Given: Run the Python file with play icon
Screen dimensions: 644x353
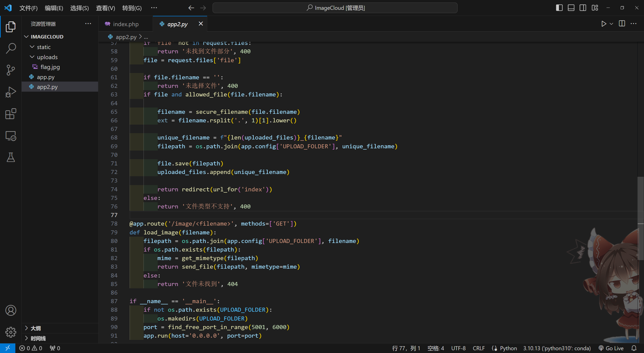Looking at the screenshot, I should point(603,24).
